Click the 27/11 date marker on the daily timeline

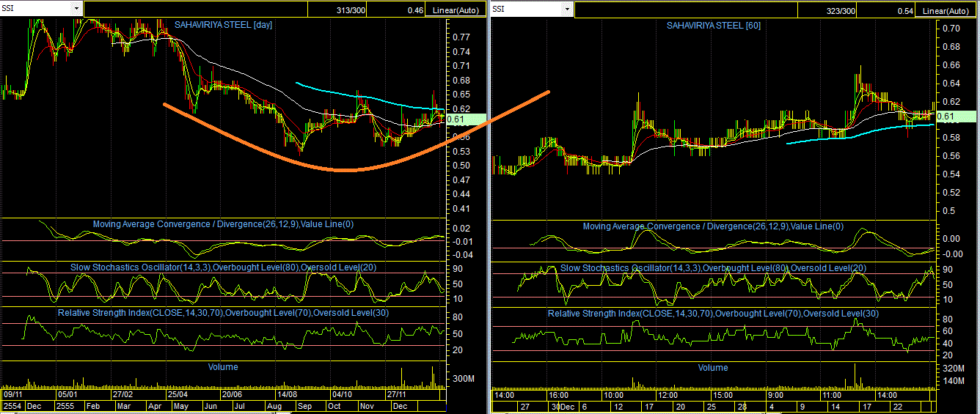(396, 393)
